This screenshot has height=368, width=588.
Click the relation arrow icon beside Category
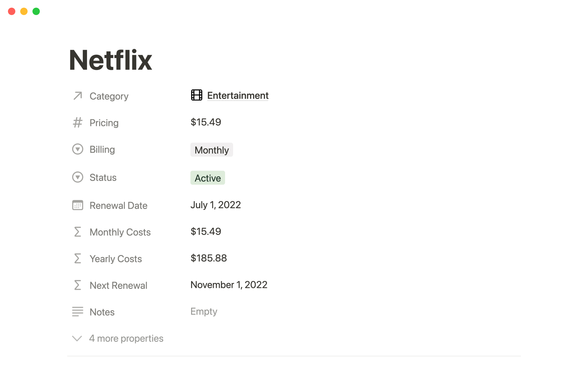[x=78, y=96]
